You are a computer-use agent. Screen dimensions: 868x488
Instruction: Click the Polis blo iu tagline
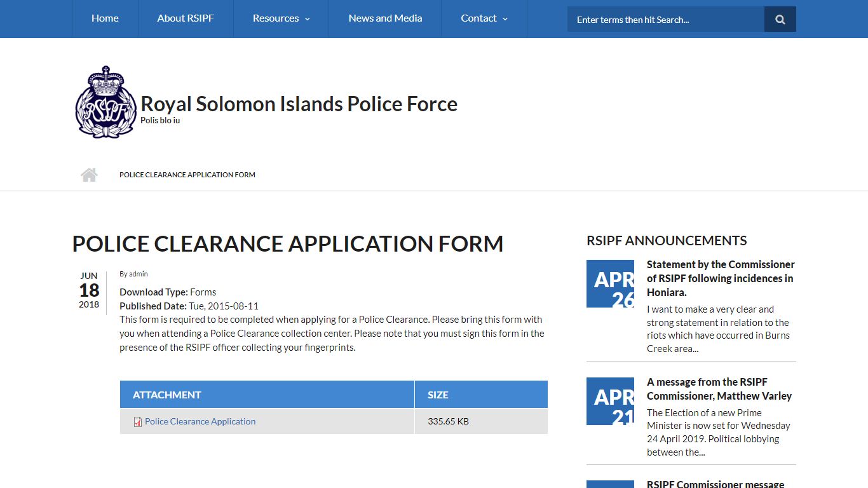[160, 120]
